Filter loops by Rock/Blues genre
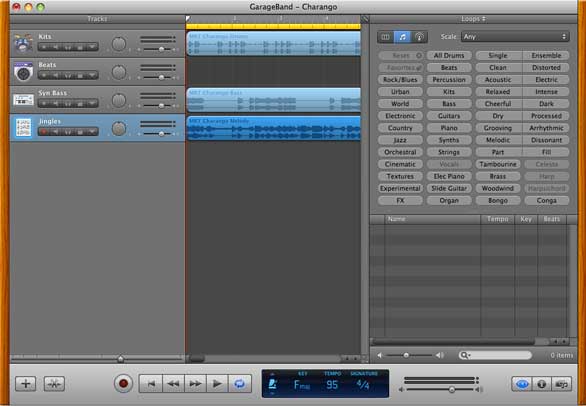The image size is (586, 406). (x=400, y=80)
